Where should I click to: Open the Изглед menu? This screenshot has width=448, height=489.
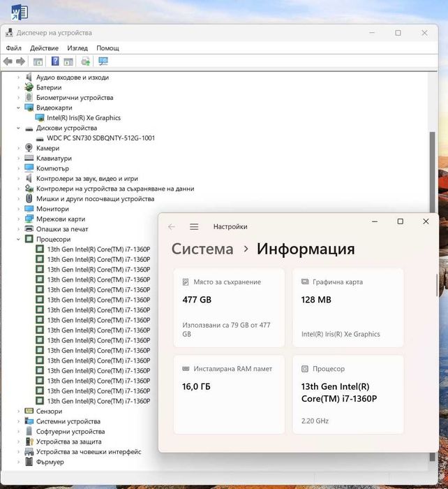coord(77,48)
